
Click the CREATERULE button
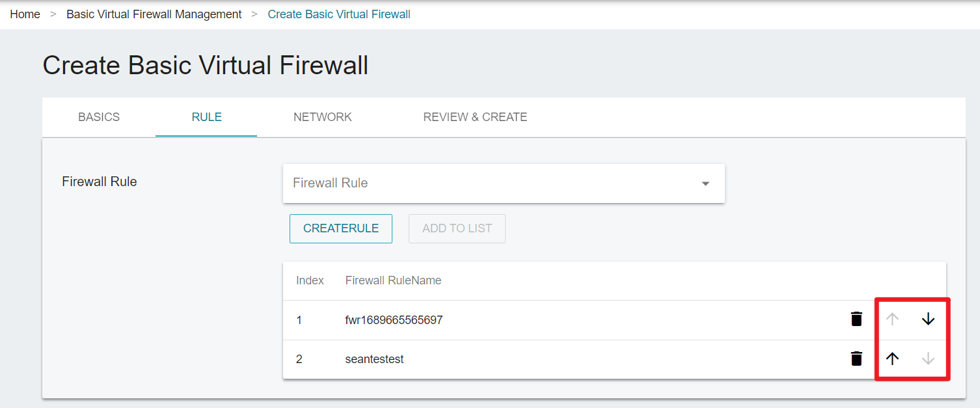341,228
